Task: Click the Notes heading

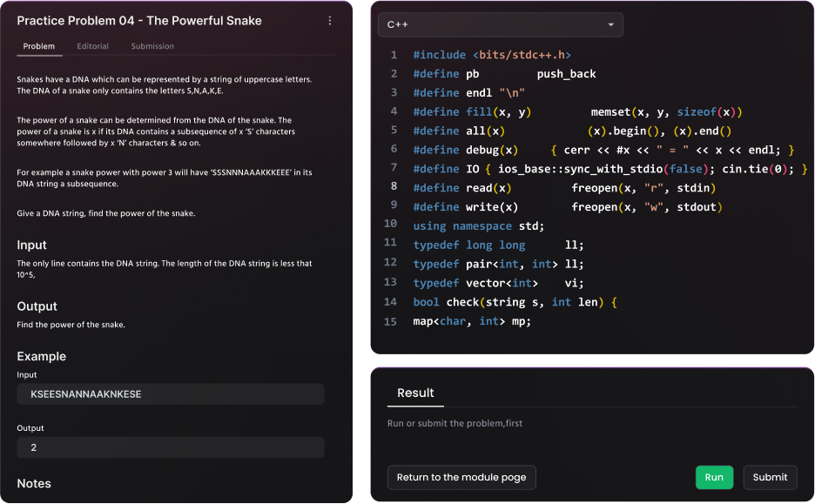Action: pyautogui.click(x=34, y=483)
